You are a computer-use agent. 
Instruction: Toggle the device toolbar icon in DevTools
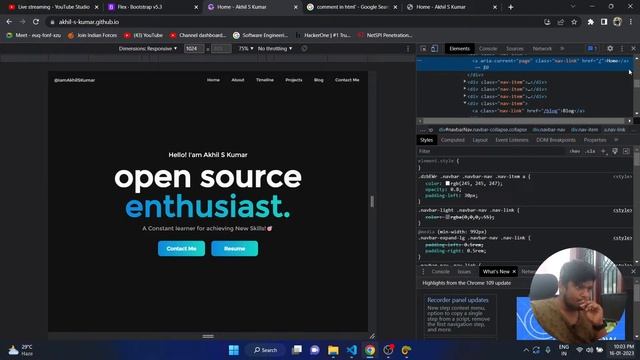coord(434,49)
